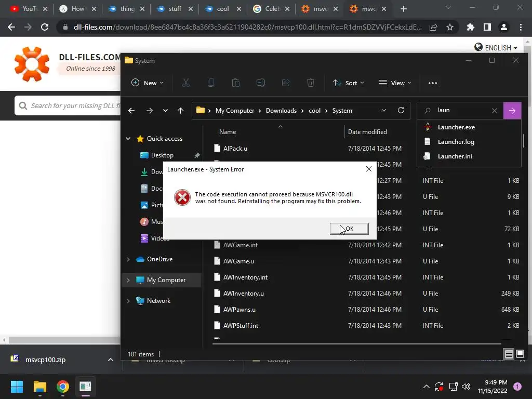Open the Sort dropdown
Image resolution: width=532 pixels, height=399 pixels.
(349, 83)
